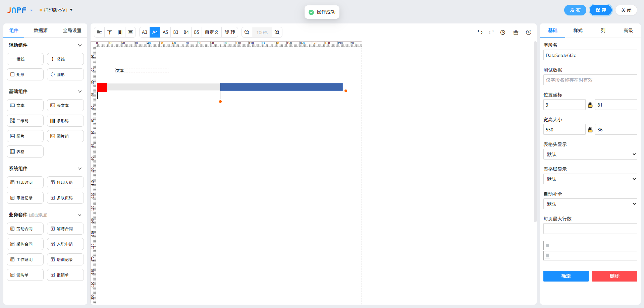Redo the last undone action
This screenshot has width=644, height=308.
491,32
